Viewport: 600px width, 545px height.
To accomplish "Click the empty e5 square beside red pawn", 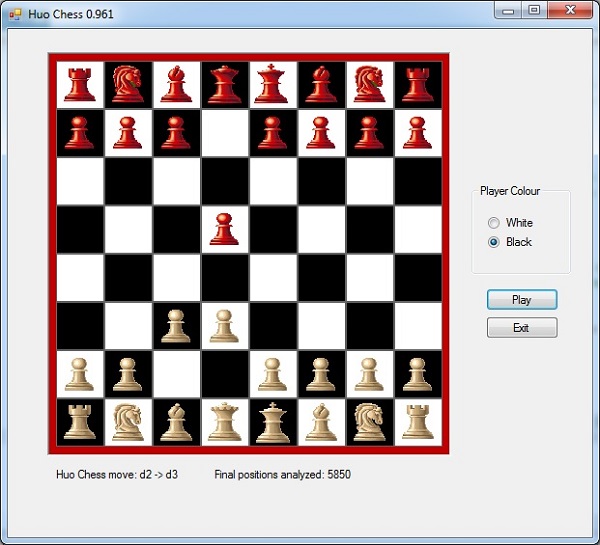I will point(273,229).
